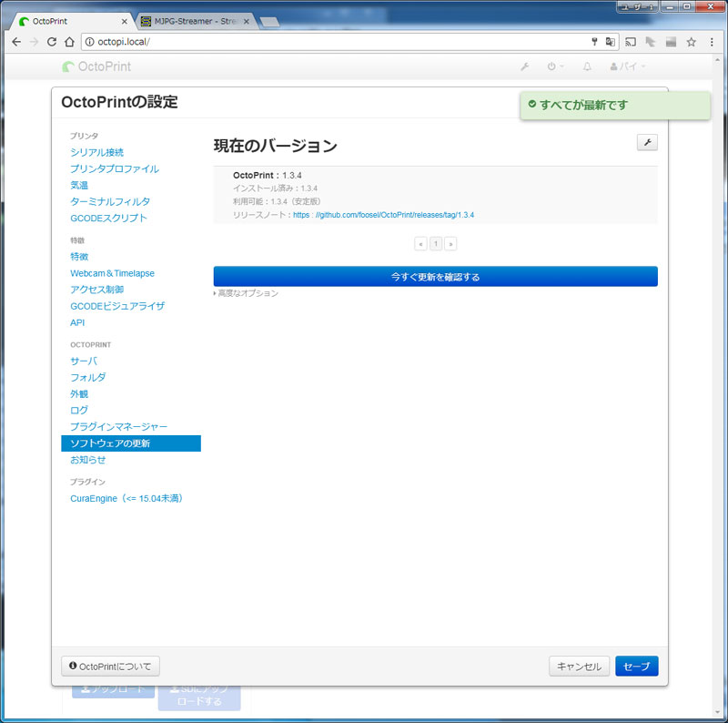Click OctoPrintについて button

110,667
